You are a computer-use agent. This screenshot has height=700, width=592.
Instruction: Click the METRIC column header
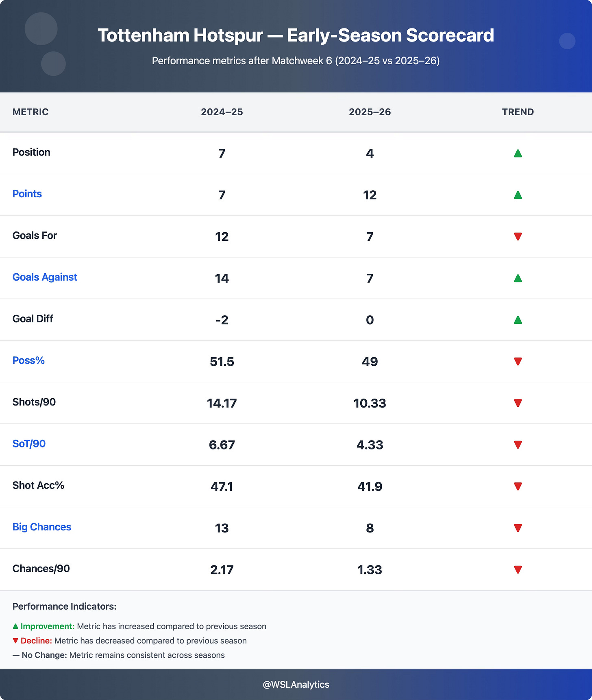[x=30, y=112]
